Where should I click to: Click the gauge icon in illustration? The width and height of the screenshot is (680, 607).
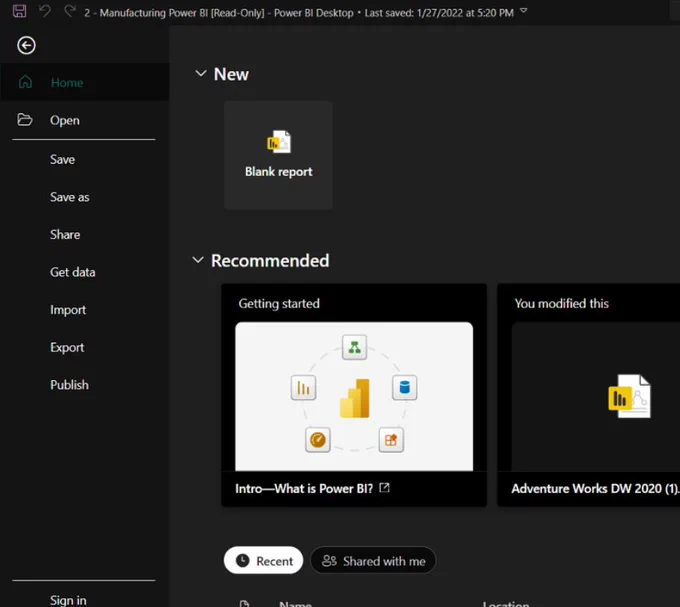pos(317,440)
